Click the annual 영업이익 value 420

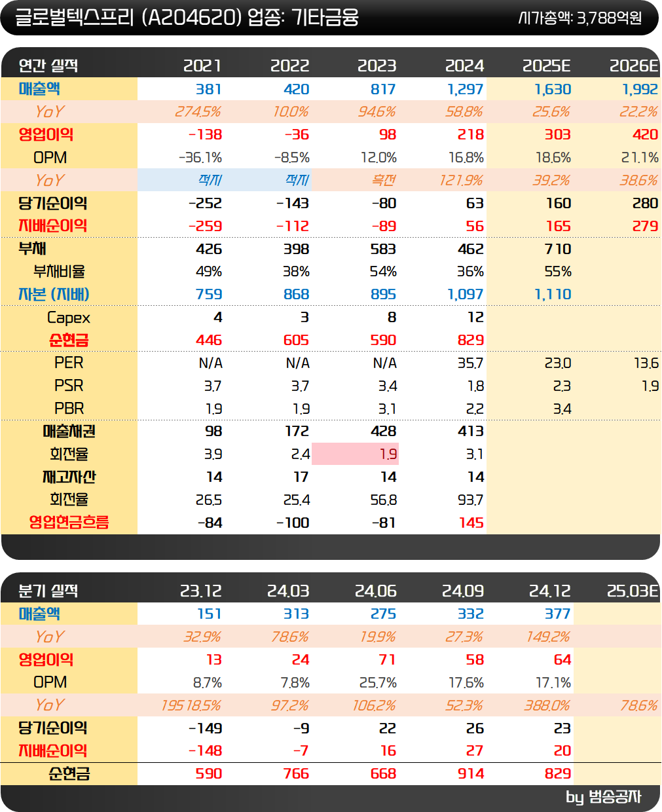(645, 134)
